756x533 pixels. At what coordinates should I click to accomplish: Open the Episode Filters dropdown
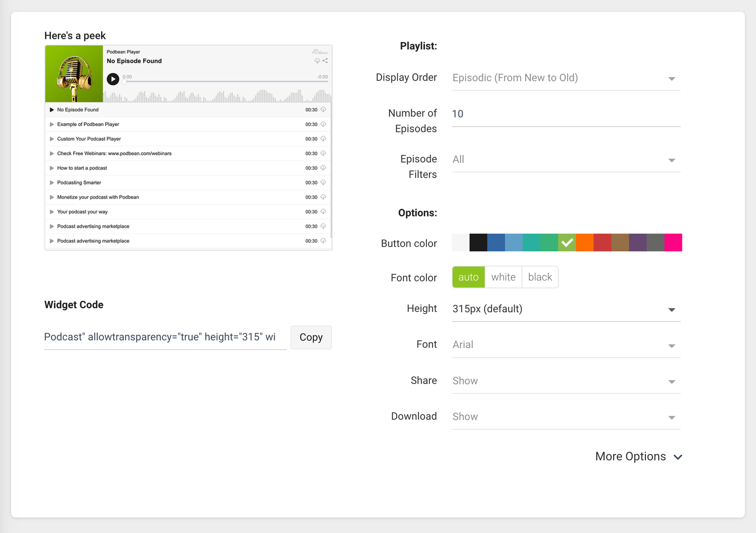pos(672,160)
